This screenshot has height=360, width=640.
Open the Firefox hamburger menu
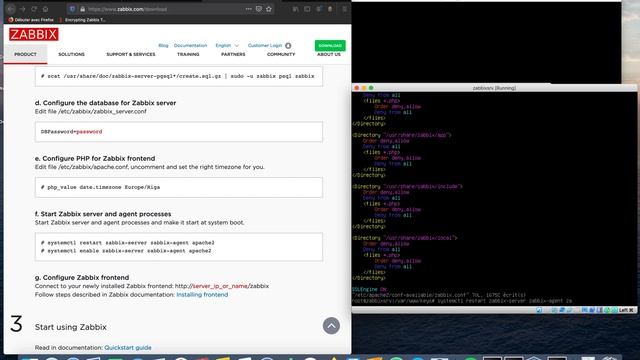coord(344,9)
